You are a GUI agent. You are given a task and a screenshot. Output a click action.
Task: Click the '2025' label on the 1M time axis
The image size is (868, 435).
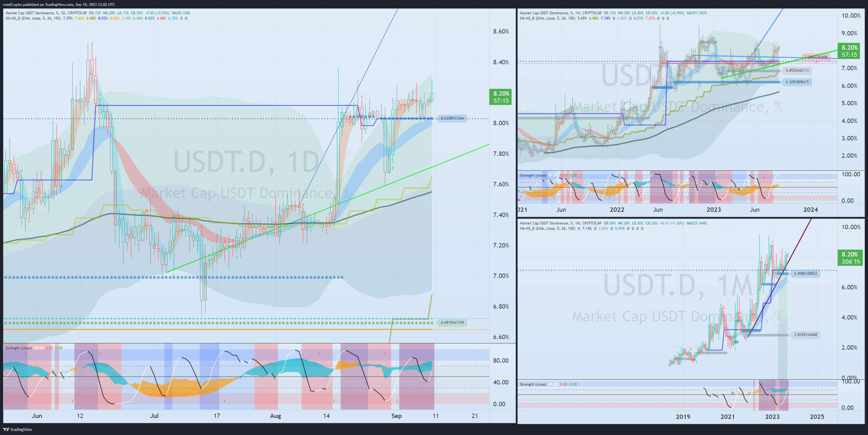pos(817,416)
